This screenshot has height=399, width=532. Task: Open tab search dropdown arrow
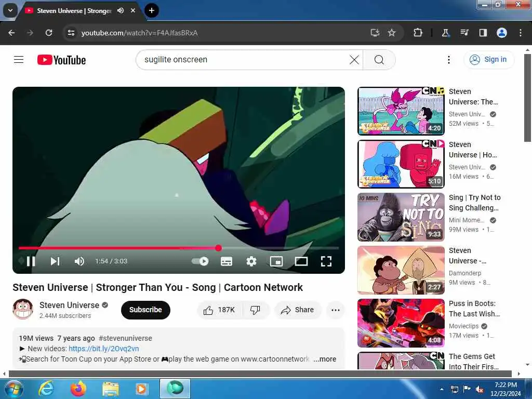click(10, 10)
